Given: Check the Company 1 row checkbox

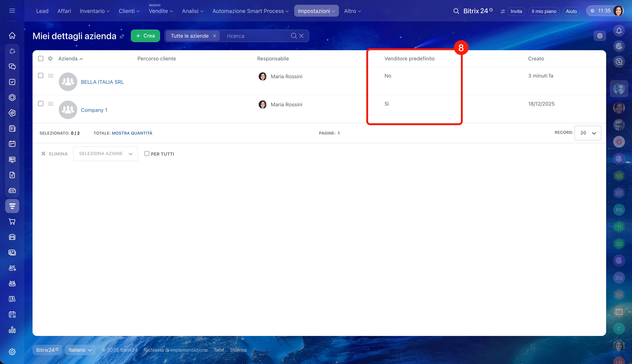Looking at the screenshot, I should 40,104.
